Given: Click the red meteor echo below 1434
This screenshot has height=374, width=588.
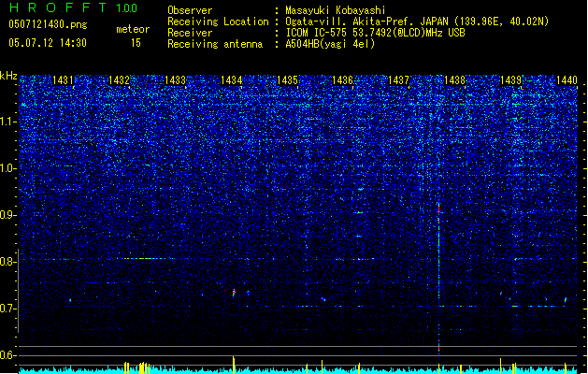Looking at the screenshot, I should click(234, 293).
